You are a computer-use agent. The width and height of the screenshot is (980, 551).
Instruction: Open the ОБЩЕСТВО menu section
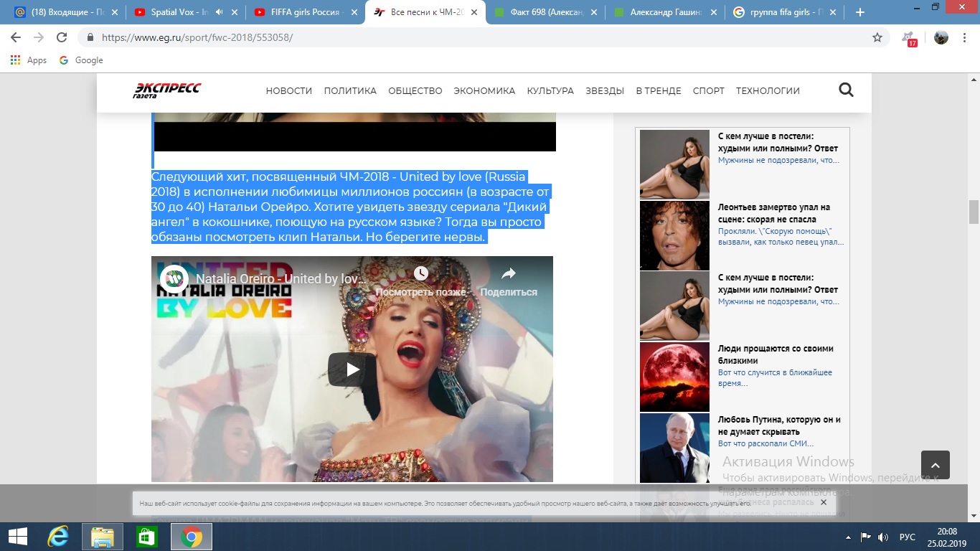pos(415,90)
